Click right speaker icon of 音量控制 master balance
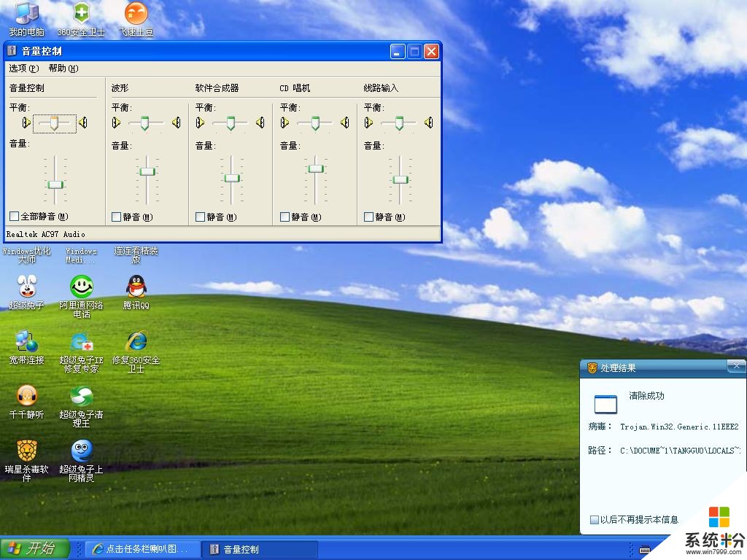 (83, 122)
